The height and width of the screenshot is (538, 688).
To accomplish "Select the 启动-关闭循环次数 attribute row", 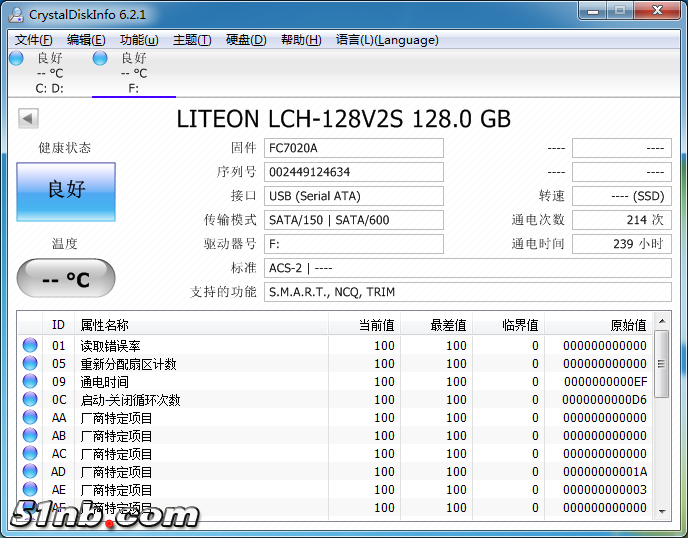I will click(x=335, y=399).
